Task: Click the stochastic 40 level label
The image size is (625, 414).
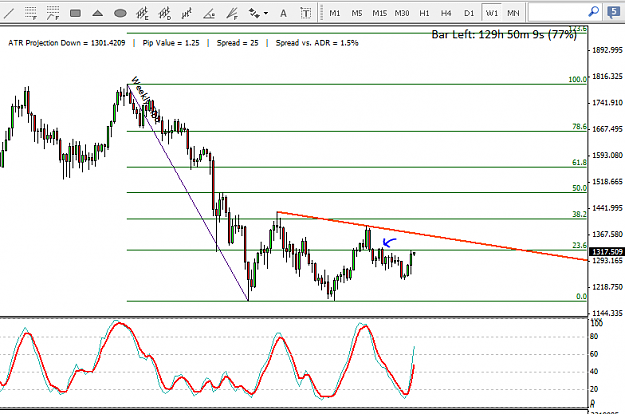Action: [x=594, y=372]
